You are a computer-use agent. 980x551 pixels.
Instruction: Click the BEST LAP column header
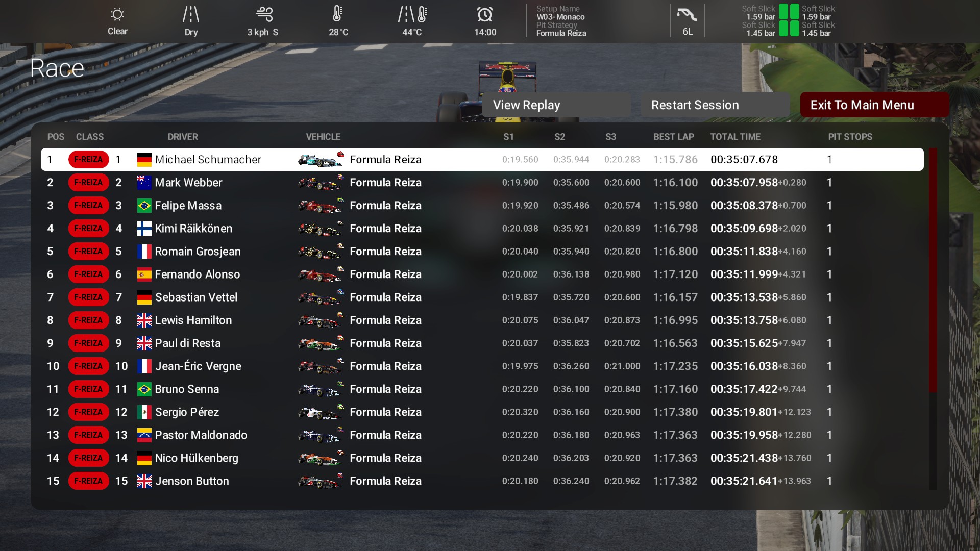[674, 137]
